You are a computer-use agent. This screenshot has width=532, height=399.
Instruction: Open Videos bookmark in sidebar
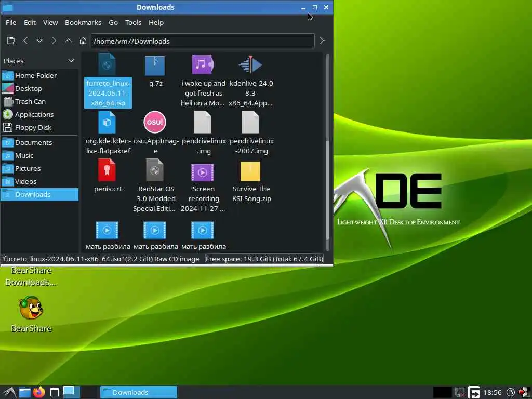39,181
